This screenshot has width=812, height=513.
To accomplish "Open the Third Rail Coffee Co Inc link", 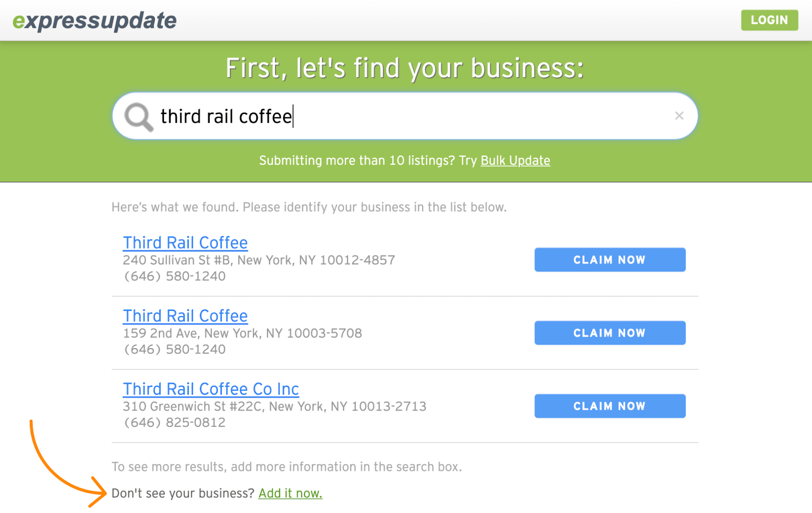I will pyautogui.click(x=211, y=389).
